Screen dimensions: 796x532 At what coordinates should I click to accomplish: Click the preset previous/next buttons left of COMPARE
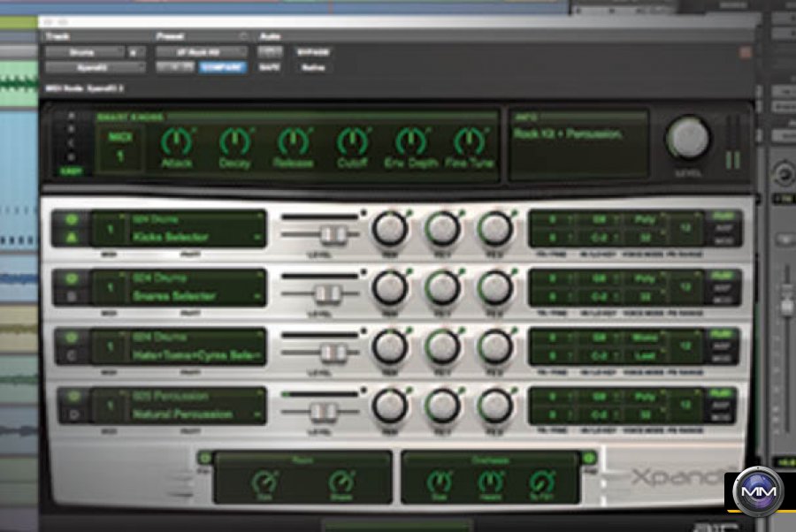tap(174, 67)
